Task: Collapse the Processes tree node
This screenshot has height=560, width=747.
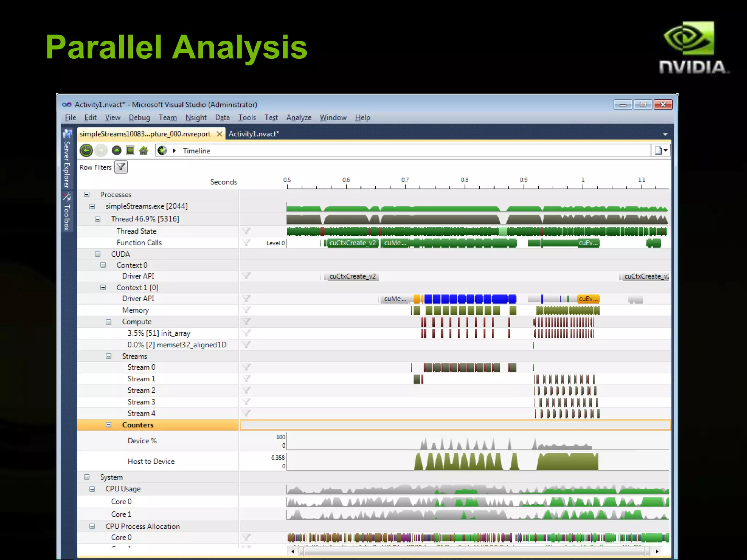Action: pyautogui.click(x=87, y=194)
